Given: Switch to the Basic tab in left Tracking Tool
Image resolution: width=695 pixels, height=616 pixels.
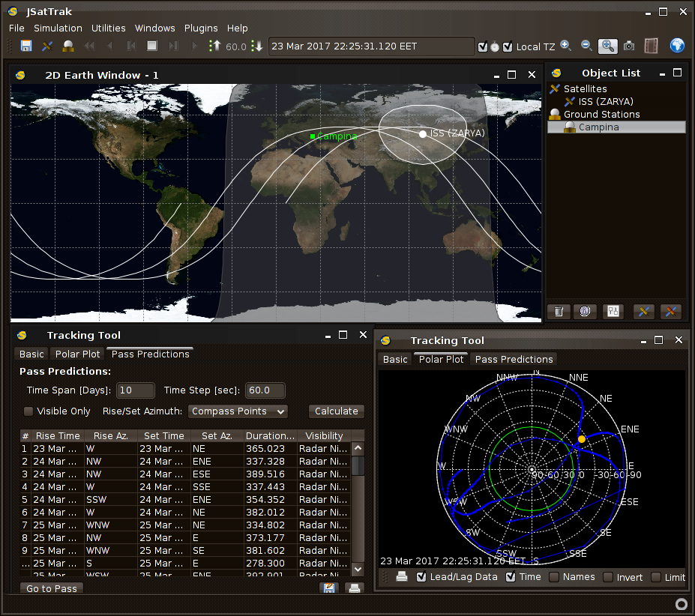Looking at the screenshot, I should 31,354.
